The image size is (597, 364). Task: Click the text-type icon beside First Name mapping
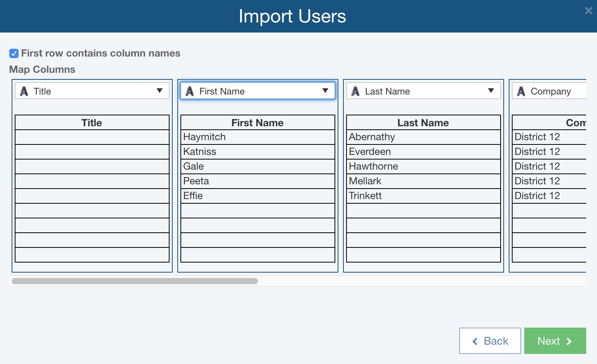[190, 91]
